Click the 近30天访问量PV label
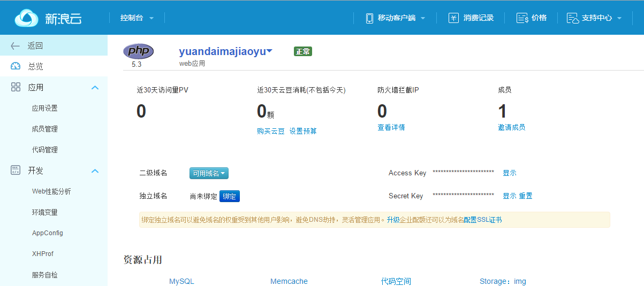644x286 pixels. 162,90
